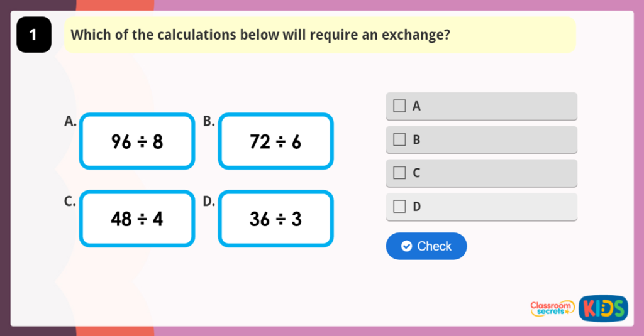The width and height of the screenshot is (644, 336).
Task: Click the black question number 1 badge
Action: click(33, 35)
